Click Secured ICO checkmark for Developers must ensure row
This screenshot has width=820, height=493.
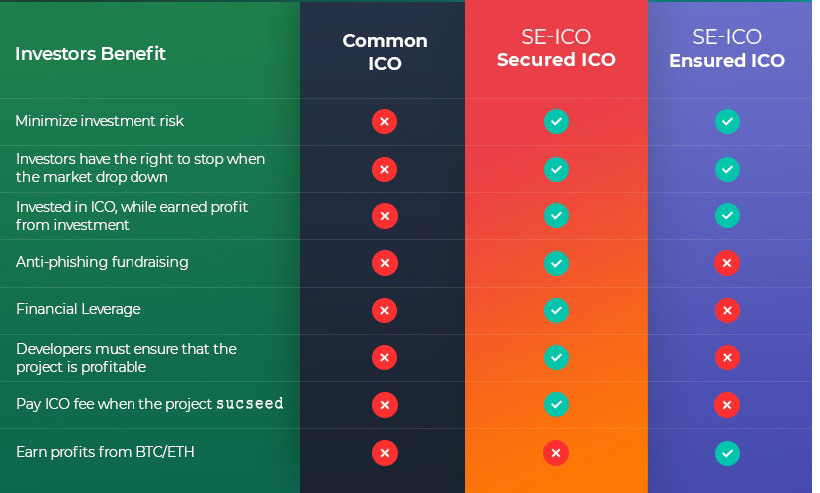tap(556, 358)
